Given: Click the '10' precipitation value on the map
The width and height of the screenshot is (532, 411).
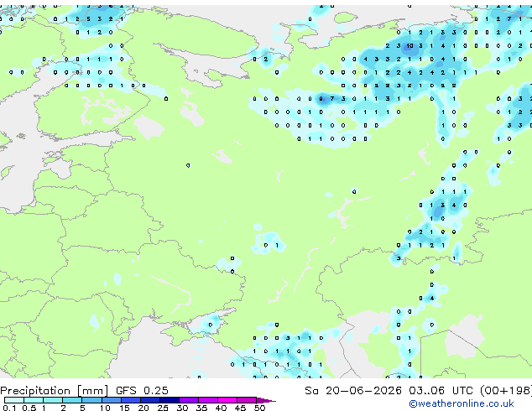Looking at the screenshot, I should click(x=409, y=46).
